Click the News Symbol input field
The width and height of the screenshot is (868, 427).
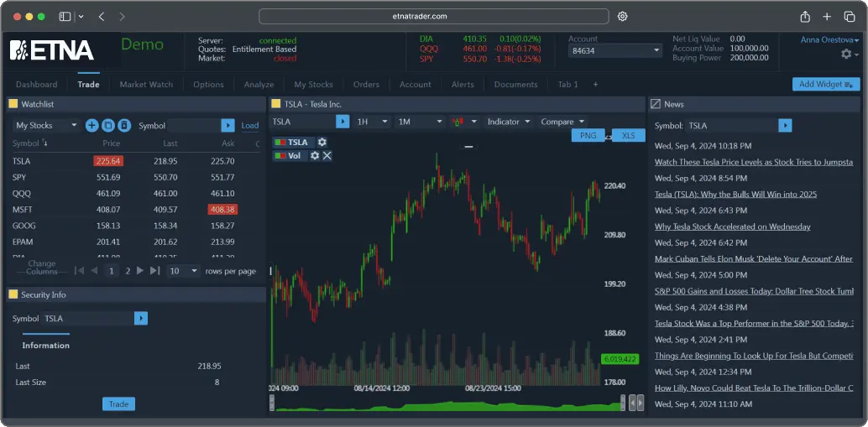[x=732, y=126]
